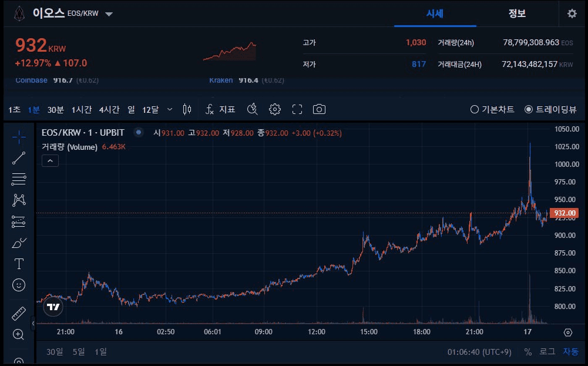Click the 15:00 time axis label
The image size is (588, 366).
click(369, 332)
